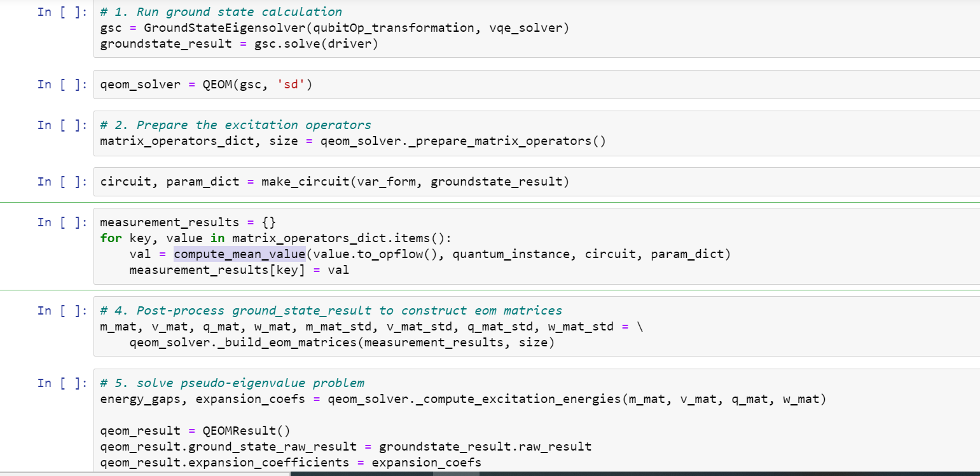The height and width of the screenshot is (476, 980).
Task: Click the In [ ] prompt beside the qeom_solver cell
Action: pos(61,85)
